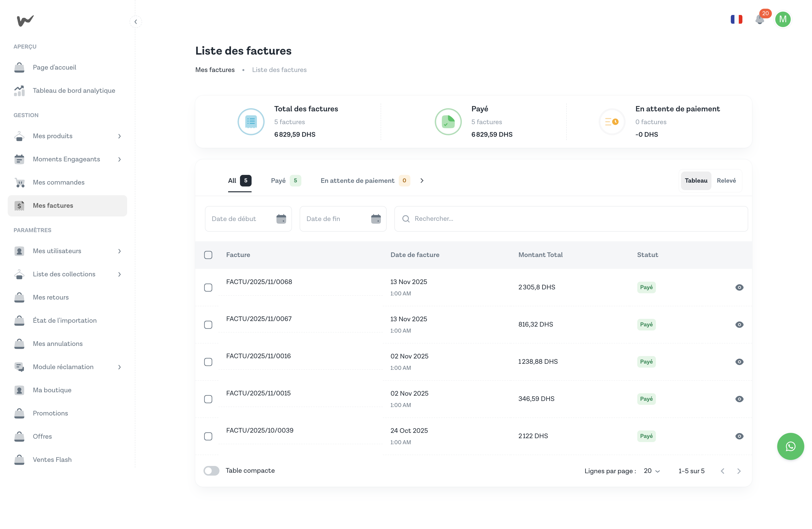Open Mes commandes in sidebar

tap(59, 182)
